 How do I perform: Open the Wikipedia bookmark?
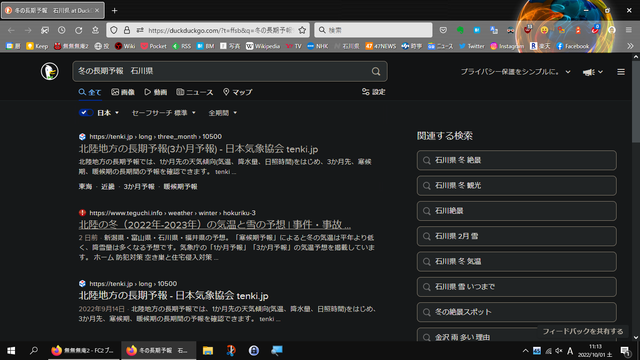[263, 46]
